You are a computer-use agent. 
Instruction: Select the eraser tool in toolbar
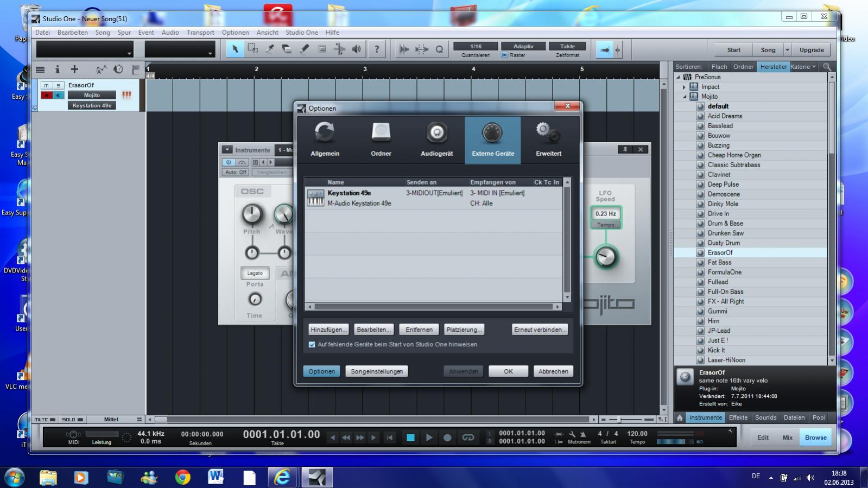click(x=287, y=49)
